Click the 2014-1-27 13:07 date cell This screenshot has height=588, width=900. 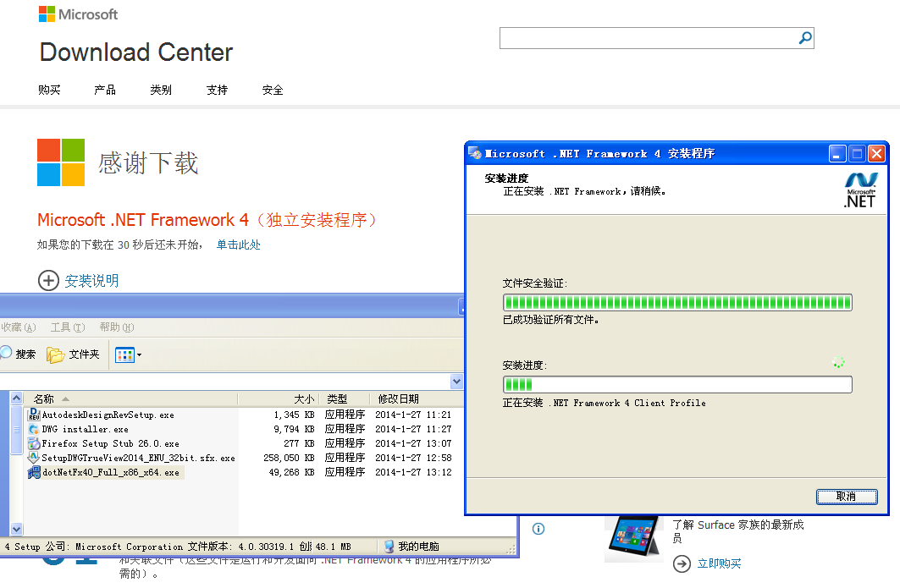point(413,443)
